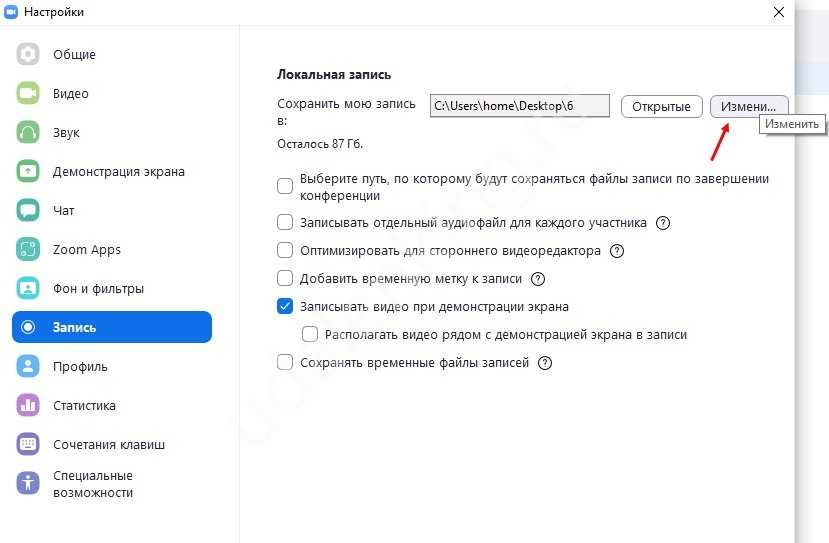Toggle optimize for third-party video editor
This screenshot has width=829, height=543.
coord(285,251)
